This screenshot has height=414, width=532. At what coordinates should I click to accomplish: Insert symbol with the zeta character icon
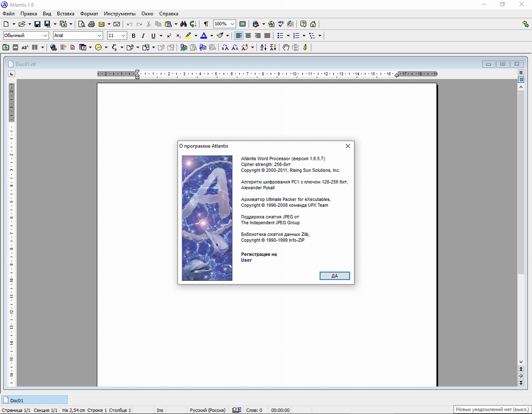point(114,47)
